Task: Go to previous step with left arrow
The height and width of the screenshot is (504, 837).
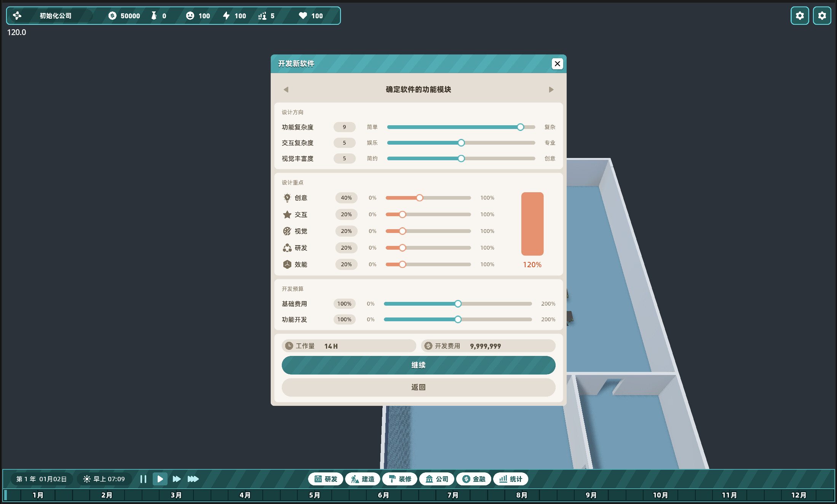Action: pyautogui.click(x=286, y=89)
